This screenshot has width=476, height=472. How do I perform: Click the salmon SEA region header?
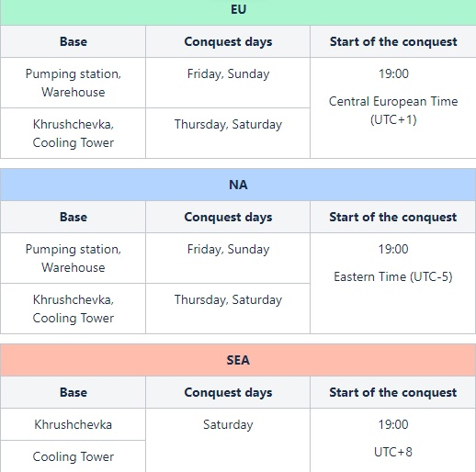tap(238, 360)
